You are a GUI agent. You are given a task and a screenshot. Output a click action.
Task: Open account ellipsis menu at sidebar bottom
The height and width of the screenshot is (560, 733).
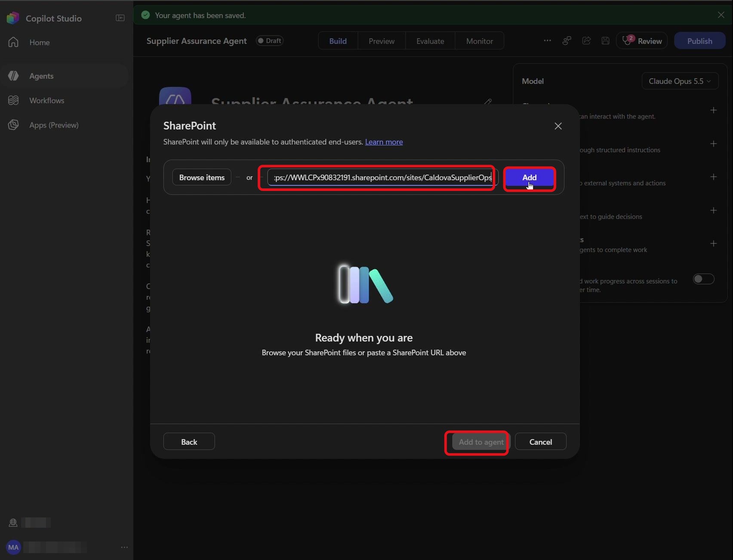tap(124, 547)
